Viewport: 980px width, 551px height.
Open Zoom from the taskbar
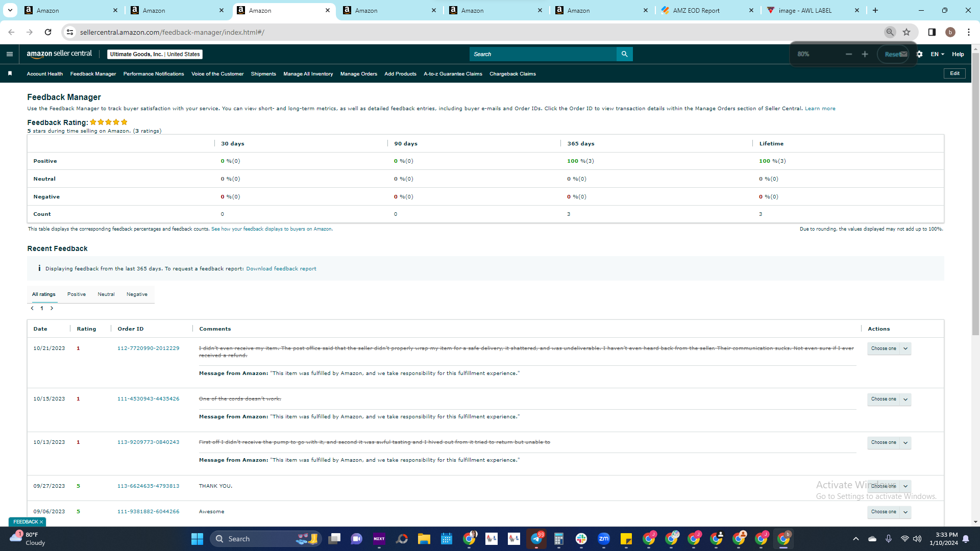coord(604,539)
